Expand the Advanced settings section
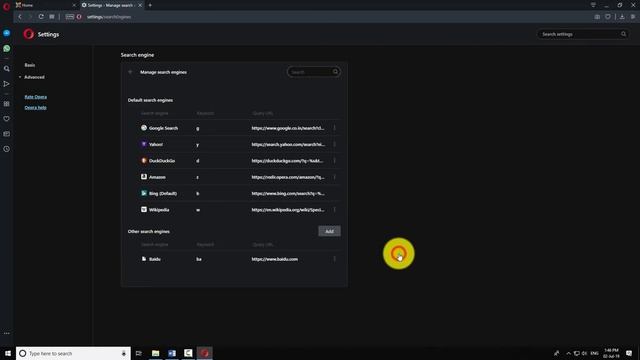The height and width of the screenshot is (360, 640). click(x=34, y=77)
